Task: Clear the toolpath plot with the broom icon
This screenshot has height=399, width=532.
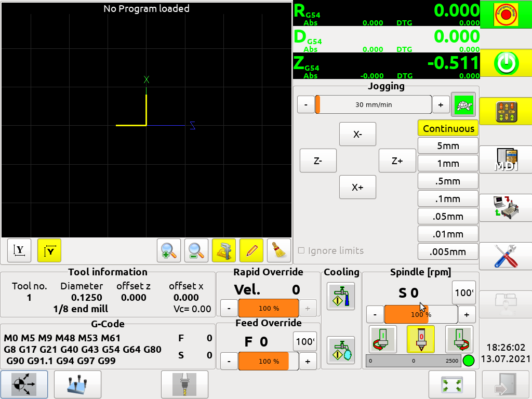Action: pyautogui.click(x=279, y=250)
